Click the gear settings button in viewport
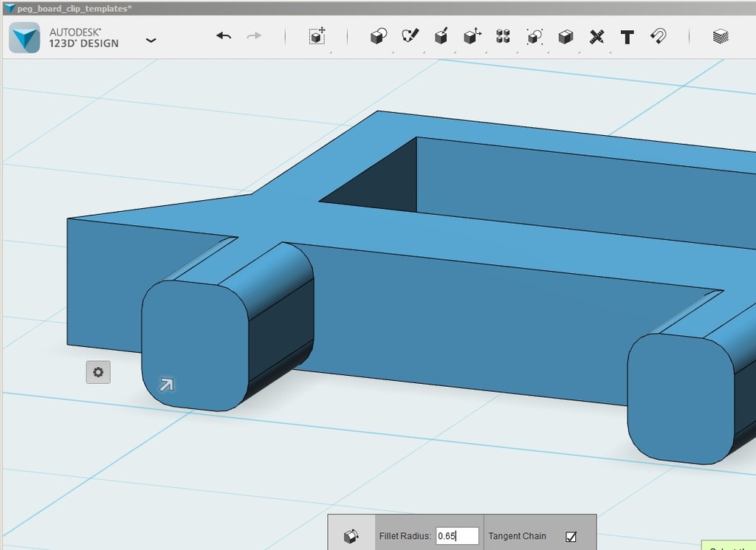This screenshot has height=550, width=756. 98,372
